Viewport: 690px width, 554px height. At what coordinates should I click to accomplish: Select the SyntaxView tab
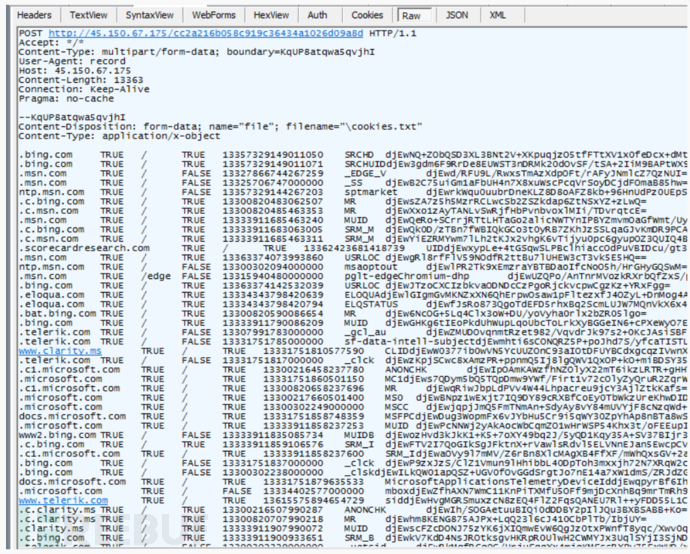coord(150,15)
